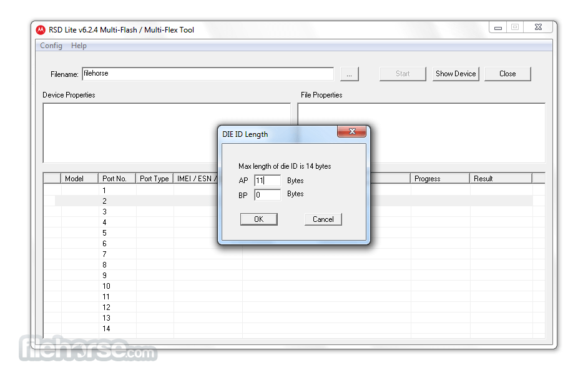Click Cancel in DIE ID Length dialog

[323, 219]
